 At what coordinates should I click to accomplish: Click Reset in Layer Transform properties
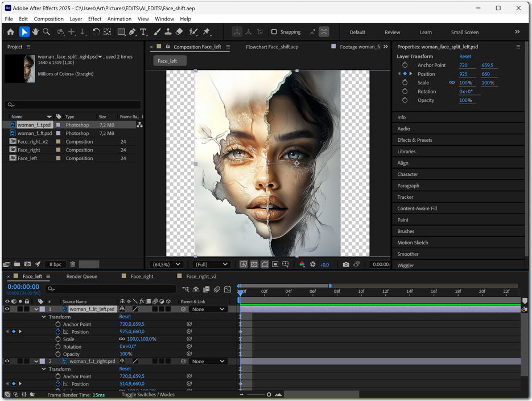pos(465,56)
